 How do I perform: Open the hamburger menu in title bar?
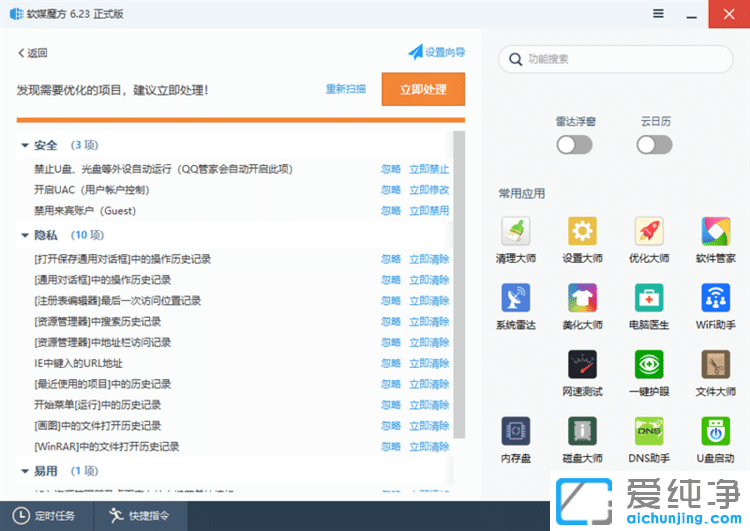[x=658, y=14]
